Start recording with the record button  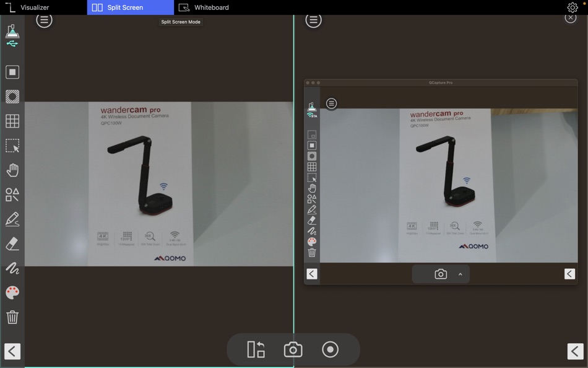[330, 349]
